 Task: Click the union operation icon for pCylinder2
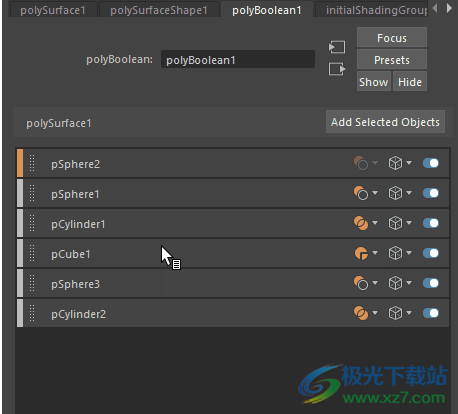[361, 313]
